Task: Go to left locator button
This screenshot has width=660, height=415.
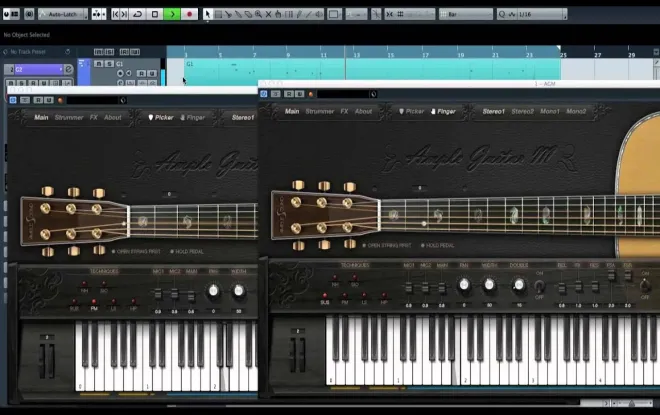Action: point(115,14)
